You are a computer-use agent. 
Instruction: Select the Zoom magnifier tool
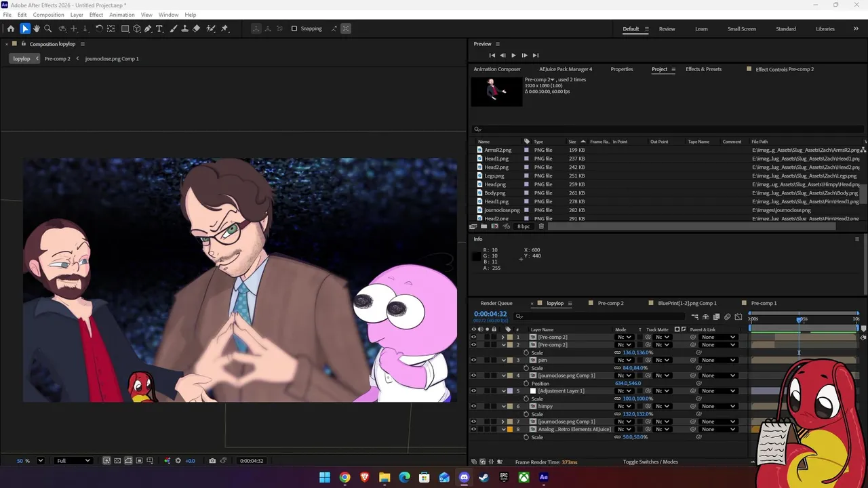click(x=48, y=28)
